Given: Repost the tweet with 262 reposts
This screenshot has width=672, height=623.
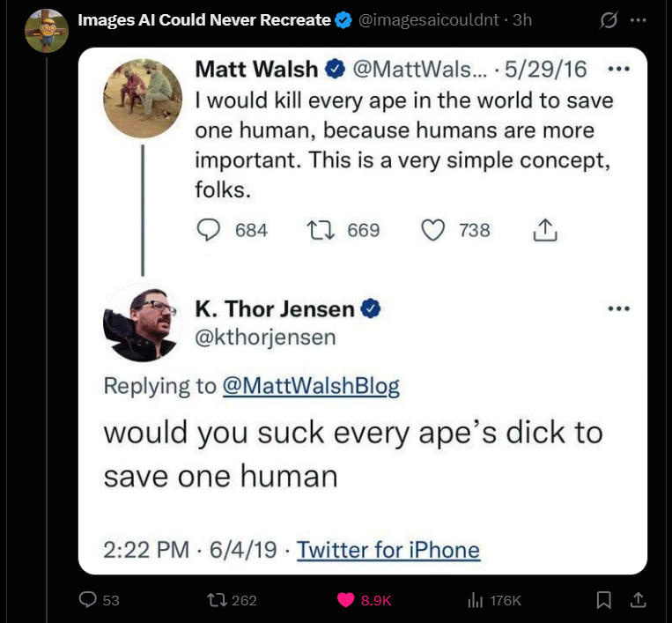Looking at the screenshot, I should [x=215, y=600].
